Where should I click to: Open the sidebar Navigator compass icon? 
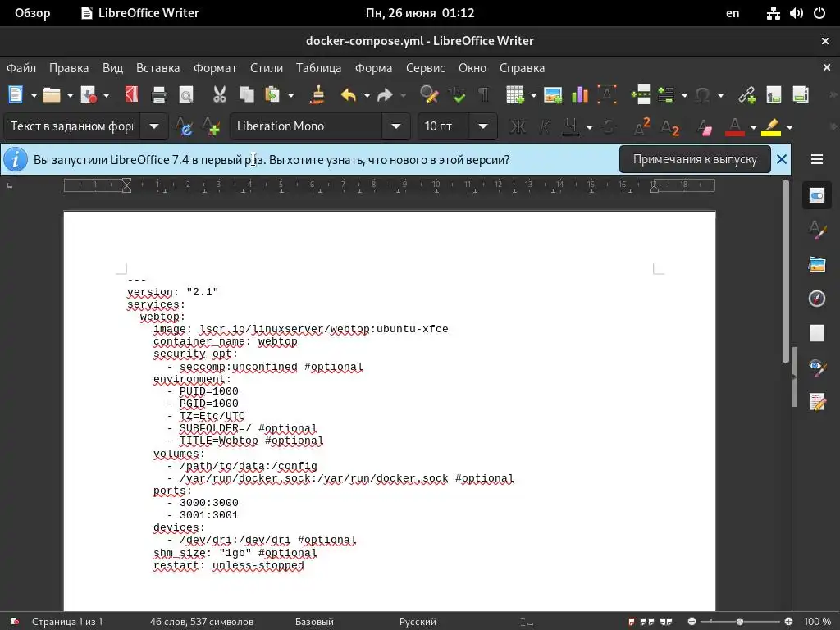click(817, 299)
